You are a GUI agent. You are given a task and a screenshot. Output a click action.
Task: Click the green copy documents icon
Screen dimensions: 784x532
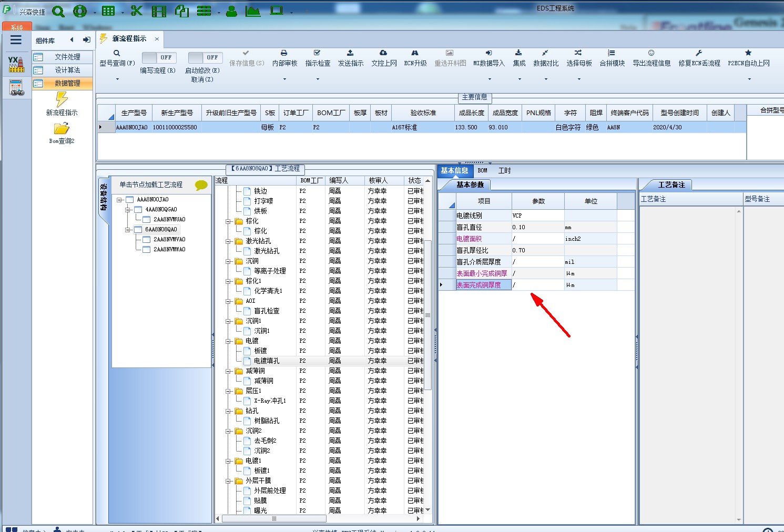pos(181,11)
